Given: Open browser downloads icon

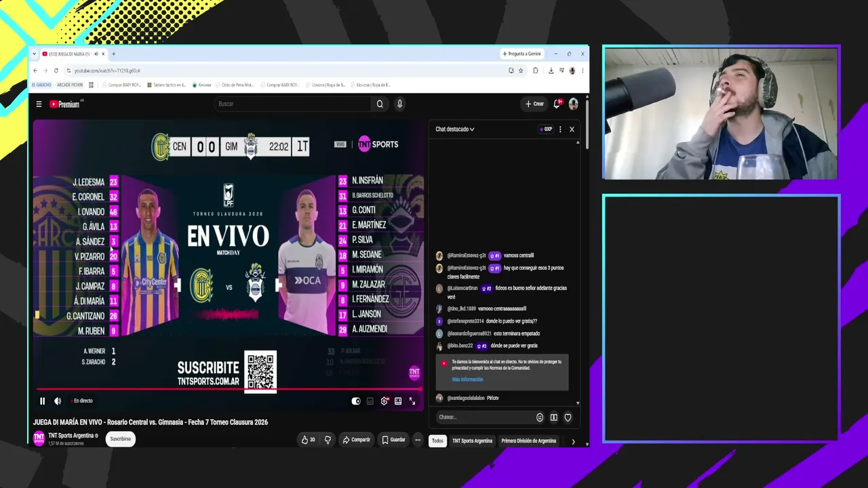Looking at the screenshot, I should coord(551,70).
